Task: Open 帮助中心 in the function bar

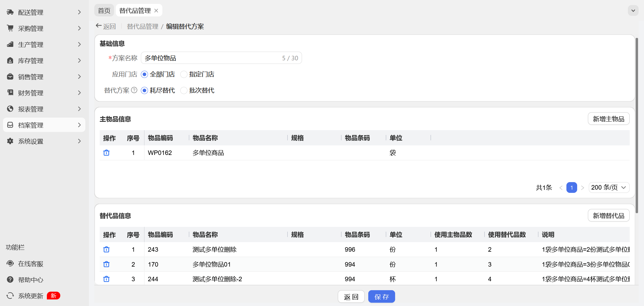Action: tap(31, 280)
